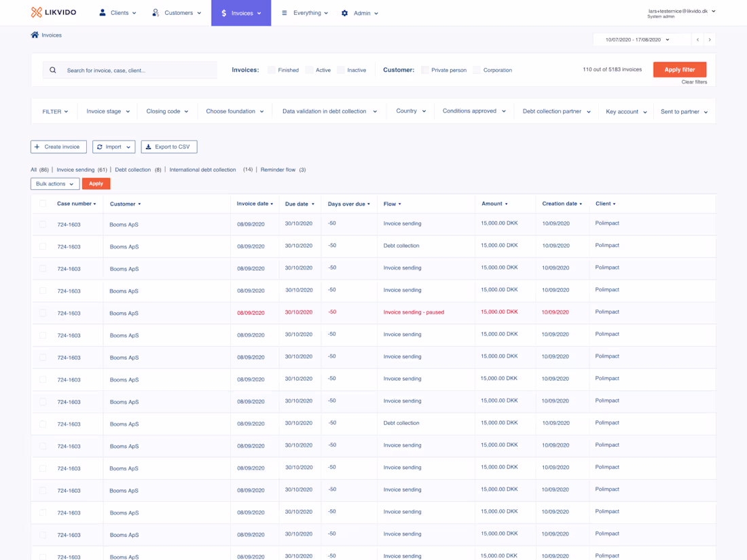Open the Invoice stage filter dropdown
The width and height of the screenshot is (747, 560).
pos(107,111)
